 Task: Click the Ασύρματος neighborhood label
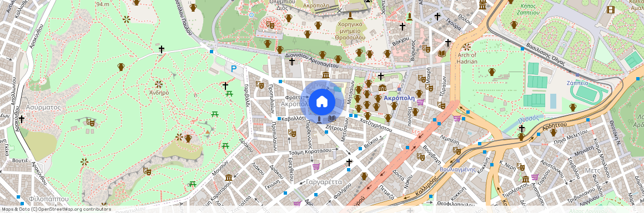tap(43, 107)
